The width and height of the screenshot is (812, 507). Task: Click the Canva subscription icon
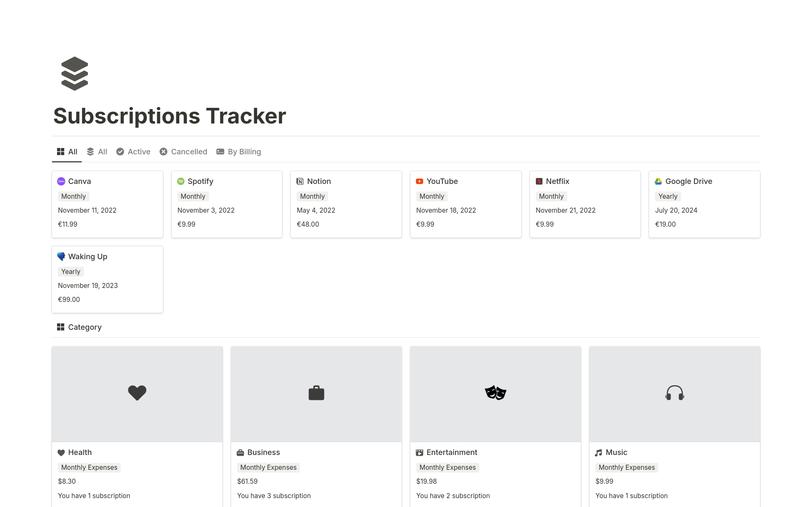point(61,181)
